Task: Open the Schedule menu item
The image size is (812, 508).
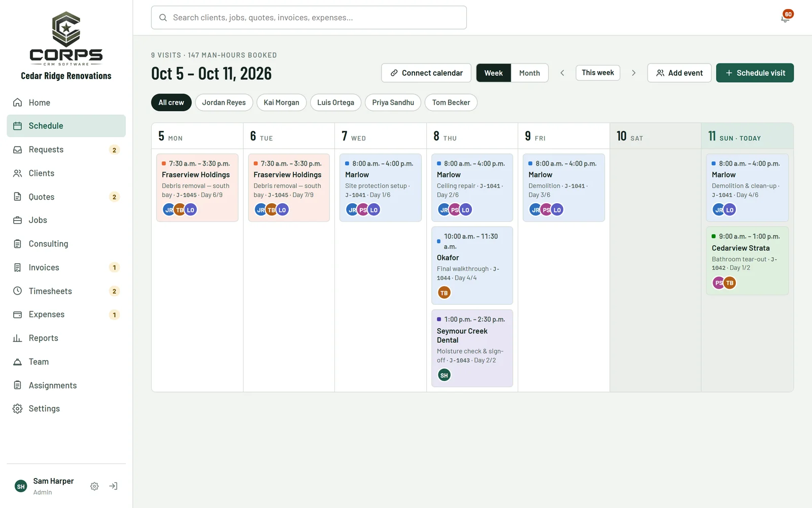Action: point(66,126)
